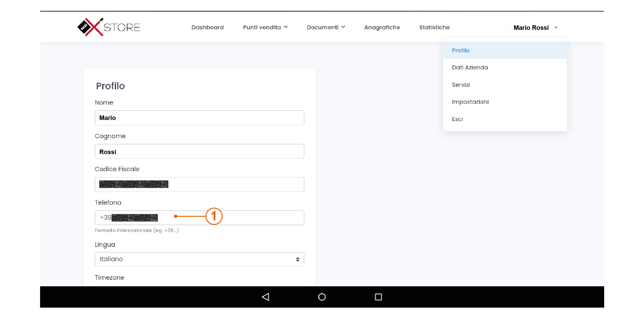Viewport: 644px width, 319px height.
Task: Click the numbered 1 annotation marker
Action: [x=214, y=216]
